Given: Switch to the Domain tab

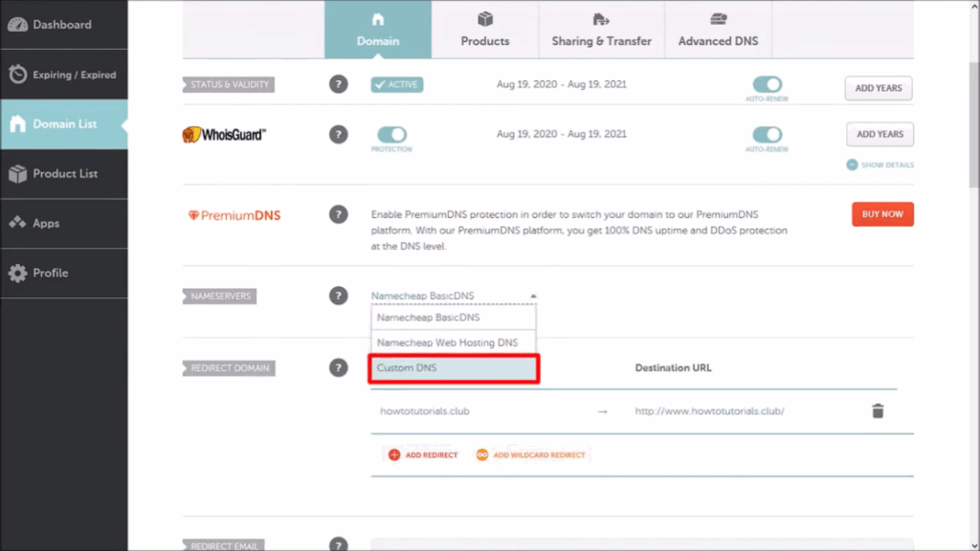Looking at the screenshot, I should coord(377,30).
